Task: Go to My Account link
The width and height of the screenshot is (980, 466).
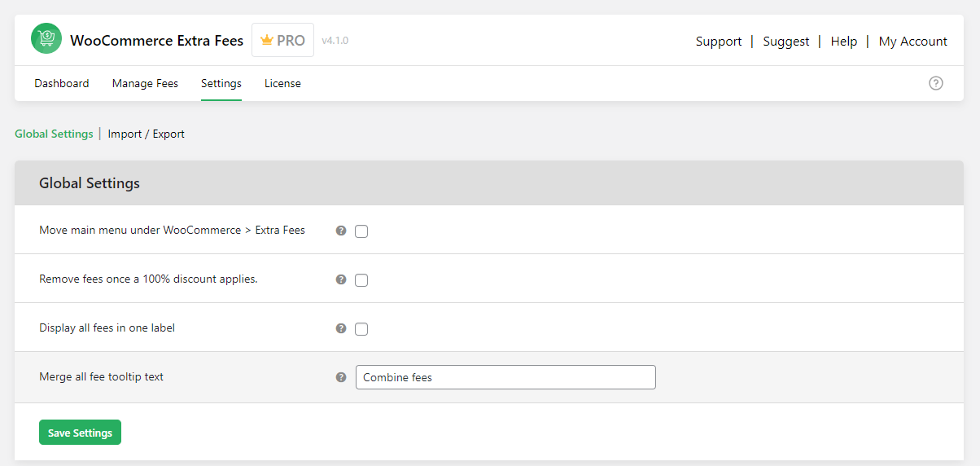Action: [913, 41]
